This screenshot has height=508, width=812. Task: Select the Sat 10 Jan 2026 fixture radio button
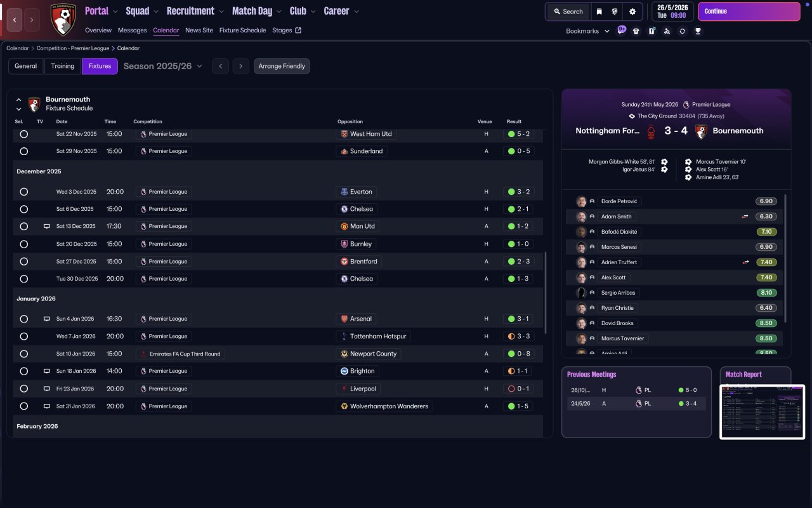coord(24,354)
